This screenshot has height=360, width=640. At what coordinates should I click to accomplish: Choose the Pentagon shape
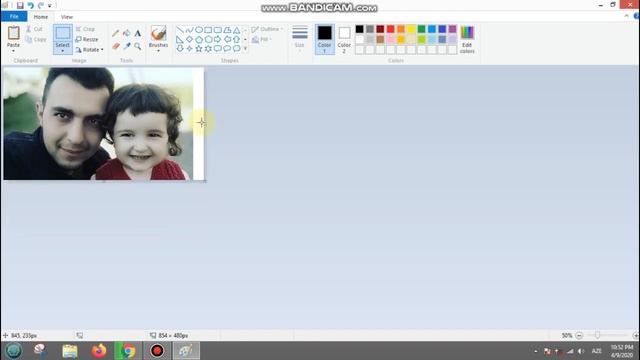point(199,40)
